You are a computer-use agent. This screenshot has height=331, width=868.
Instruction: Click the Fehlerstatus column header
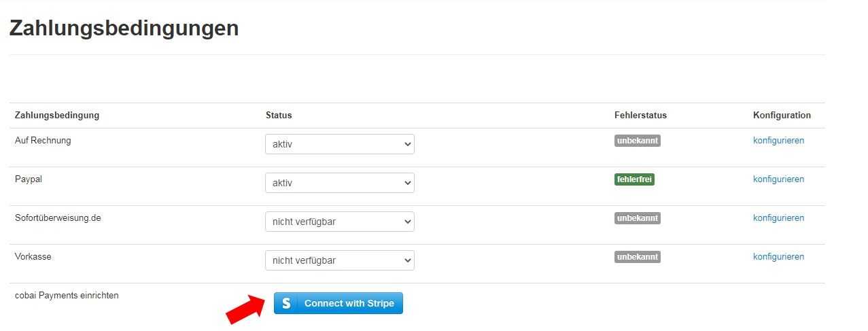coord(640,116)
